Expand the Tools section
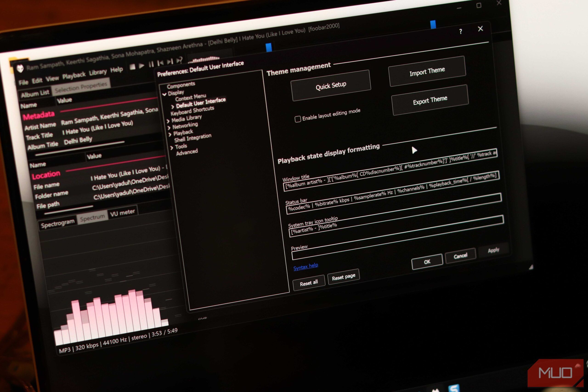588x392 pixels. pyautogui.click(x=172, y=147)
